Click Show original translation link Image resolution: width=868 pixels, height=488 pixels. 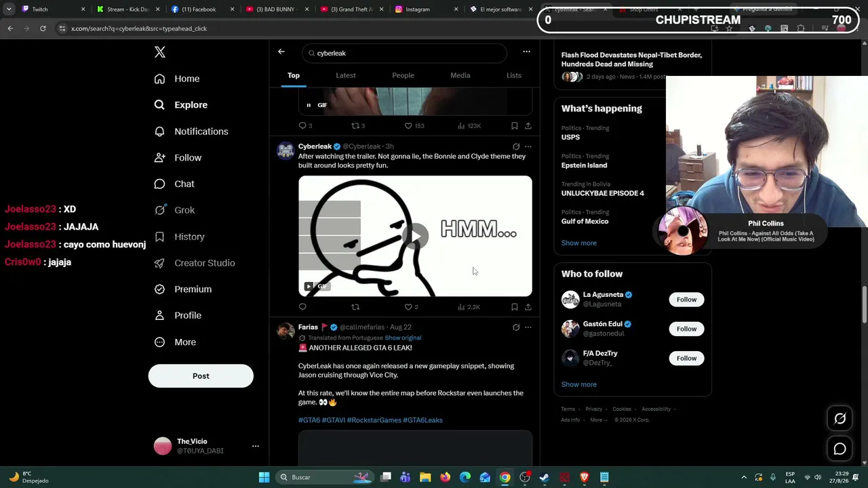click(403, 338)
